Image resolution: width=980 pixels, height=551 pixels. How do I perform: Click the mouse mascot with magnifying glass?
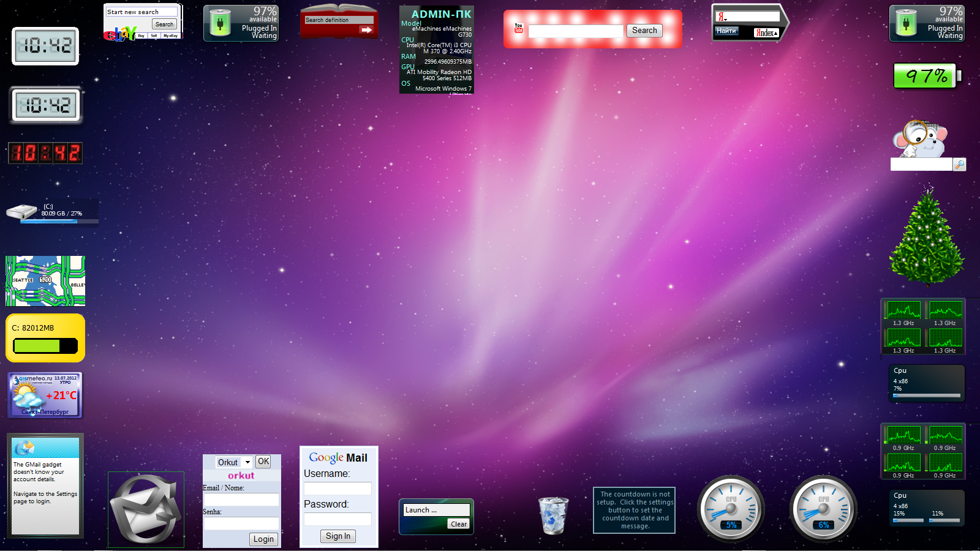click(x=920, y=138)
